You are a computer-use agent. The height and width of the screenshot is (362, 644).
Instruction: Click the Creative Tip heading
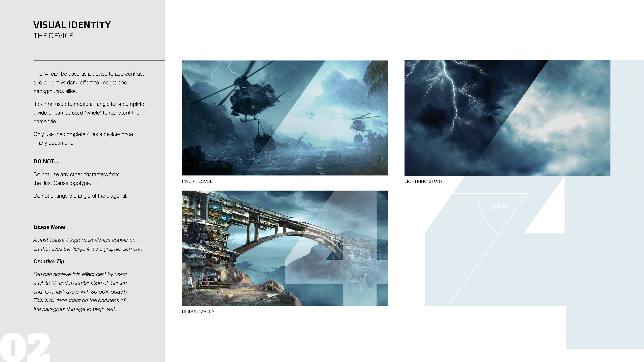click(49, 262)
